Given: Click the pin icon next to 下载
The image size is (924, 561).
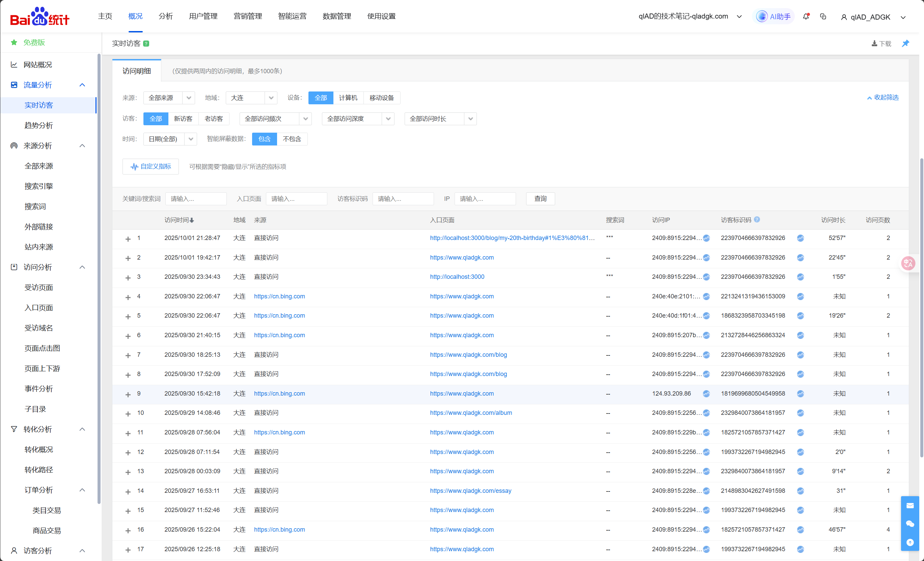Looking at the screenshot, I should 905,44.
